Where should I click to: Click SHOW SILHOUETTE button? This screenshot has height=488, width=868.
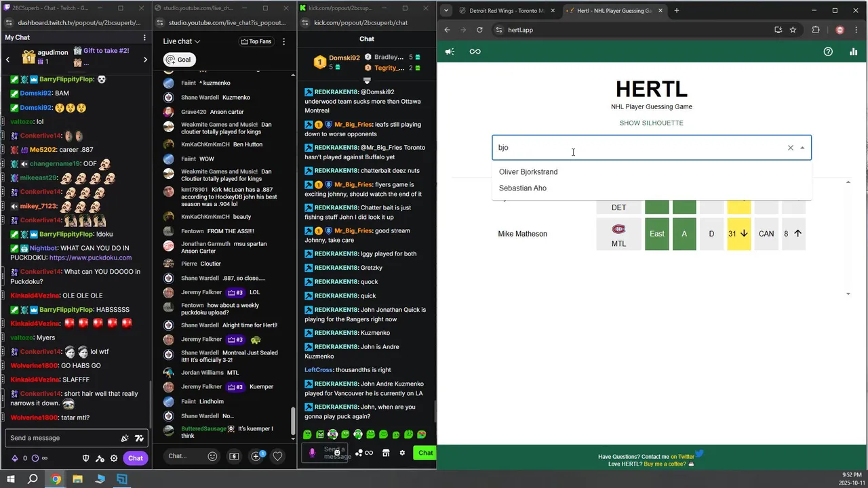coord(651,123)
